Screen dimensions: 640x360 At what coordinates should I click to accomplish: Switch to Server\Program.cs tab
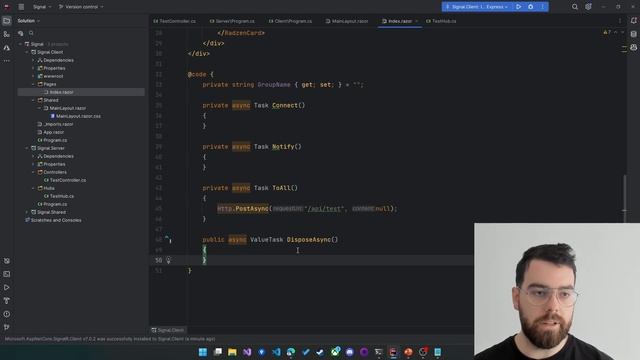(232, 21)
